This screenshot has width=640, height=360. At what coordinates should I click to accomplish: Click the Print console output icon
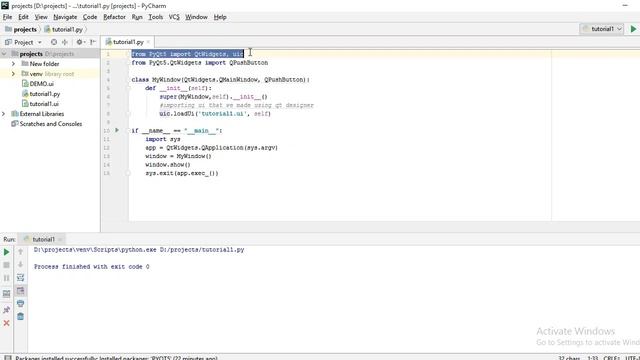click(20, 304)
